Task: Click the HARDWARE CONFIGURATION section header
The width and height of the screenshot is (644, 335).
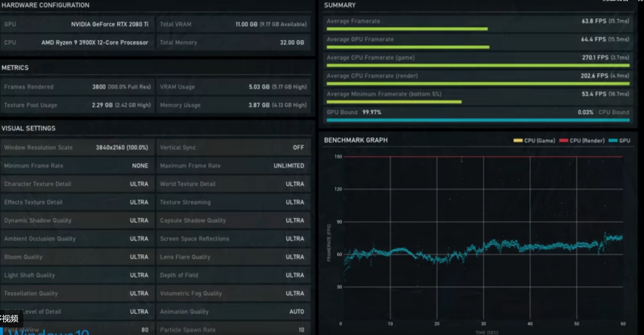Action: [45, 5]
